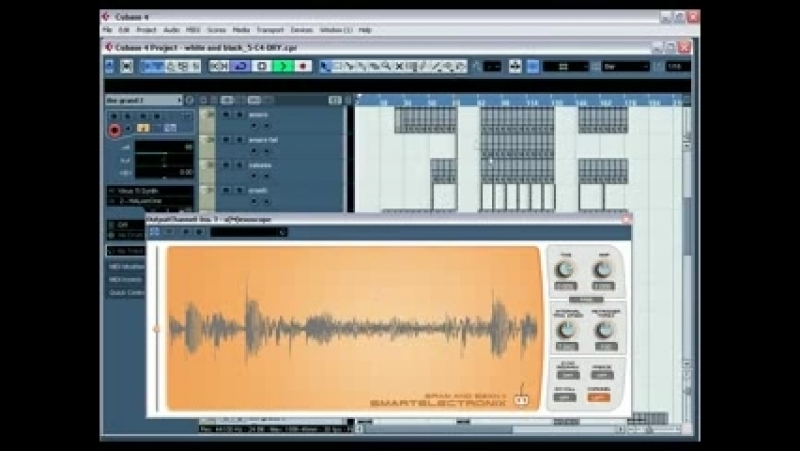Click the Retrigger Threshold knob
Viewport: 800px width, 451px height.
pos(604,330)
